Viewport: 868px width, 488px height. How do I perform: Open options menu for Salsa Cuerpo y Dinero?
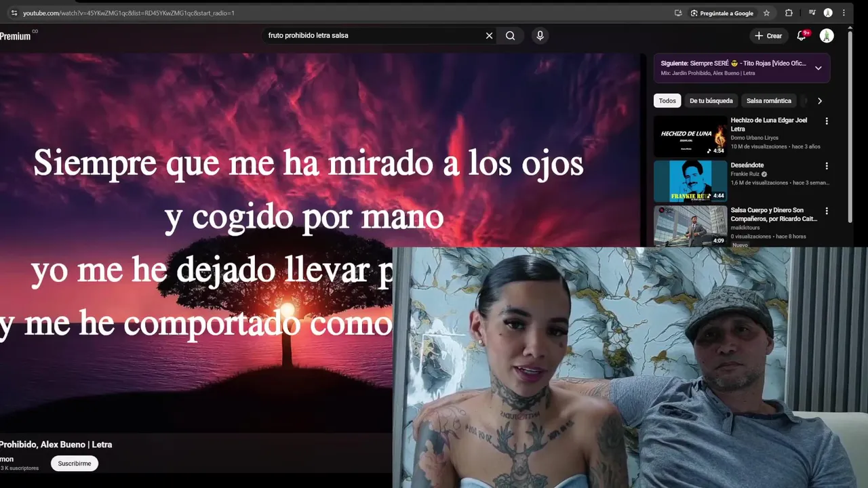click(827, 211)
